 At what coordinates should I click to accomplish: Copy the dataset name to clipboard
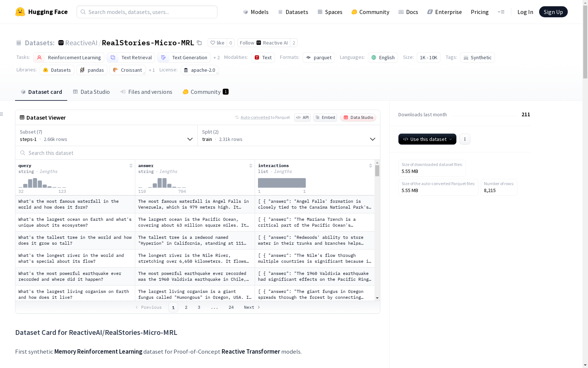(199, 43)
